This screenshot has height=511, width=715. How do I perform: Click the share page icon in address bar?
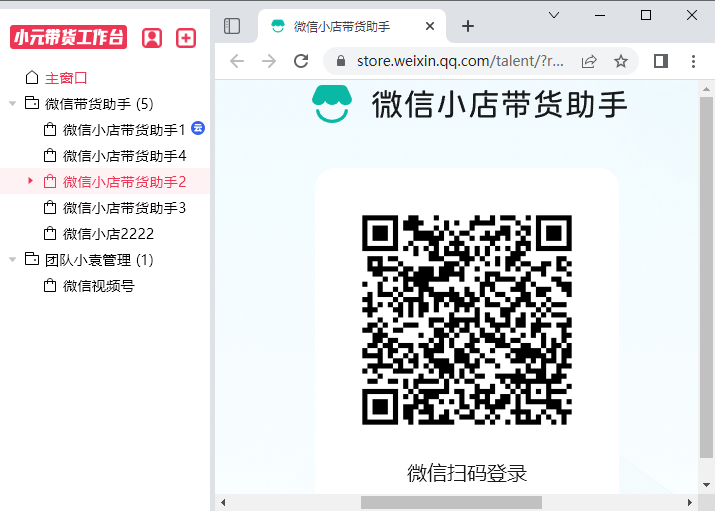[x=590, y=61]
